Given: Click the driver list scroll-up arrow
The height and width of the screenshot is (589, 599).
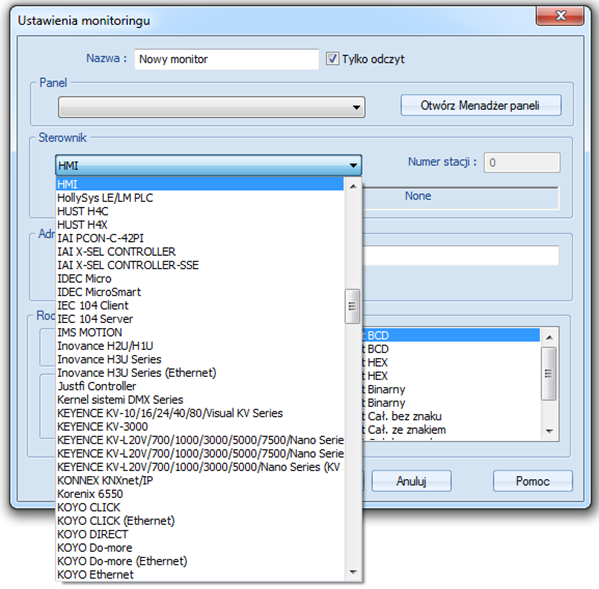Looking at the screenshot, I should pos(353,186).
